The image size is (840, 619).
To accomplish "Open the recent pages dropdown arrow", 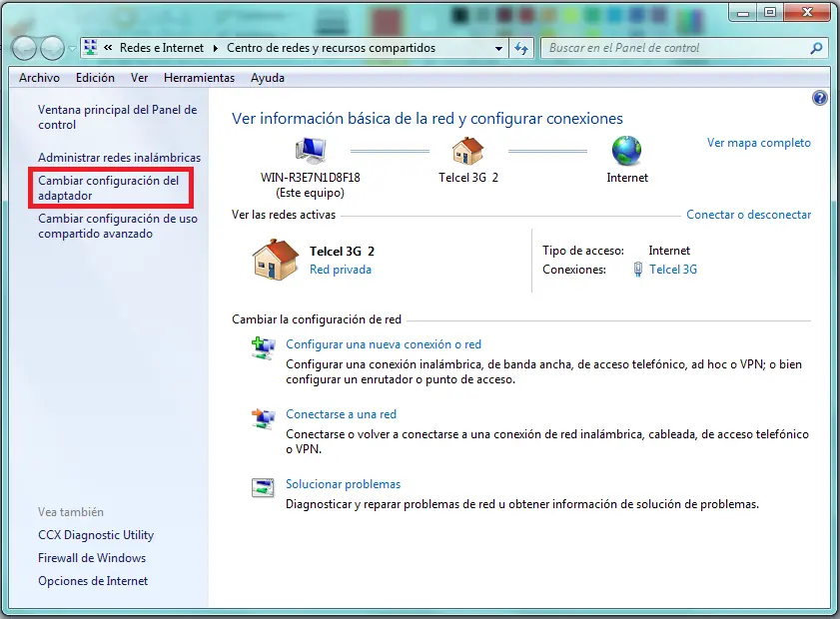I will coord(72,49).
